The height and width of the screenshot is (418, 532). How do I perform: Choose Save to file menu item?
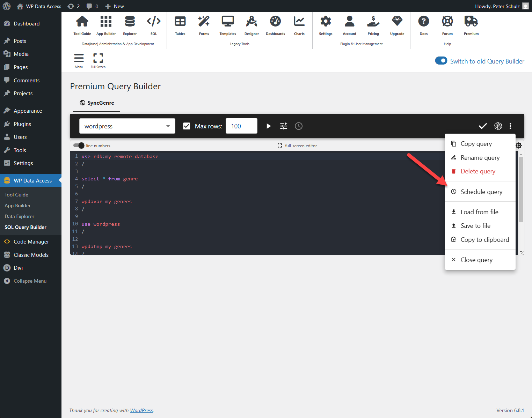(480, 226)
